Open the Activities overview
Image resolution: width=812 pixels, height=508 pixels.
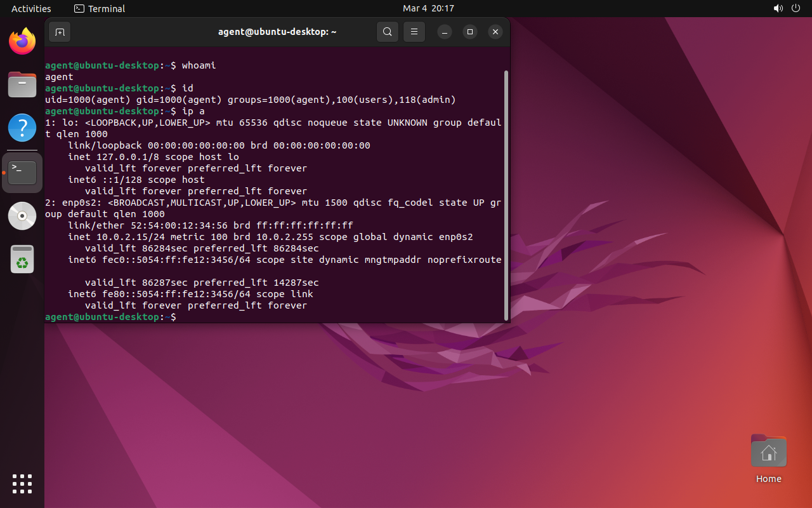pos(31,8)
